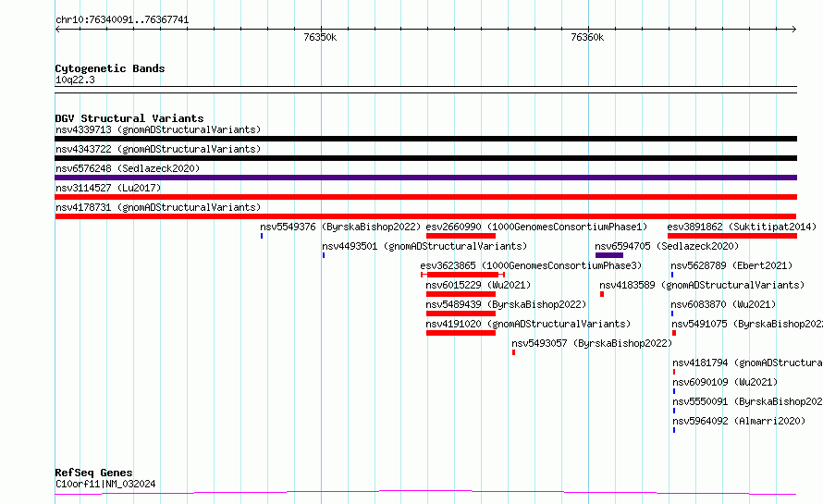Select the nsv6090109 (Wu2021) label
This screenshot has height=504, width=823.
(x=725, y=382)
